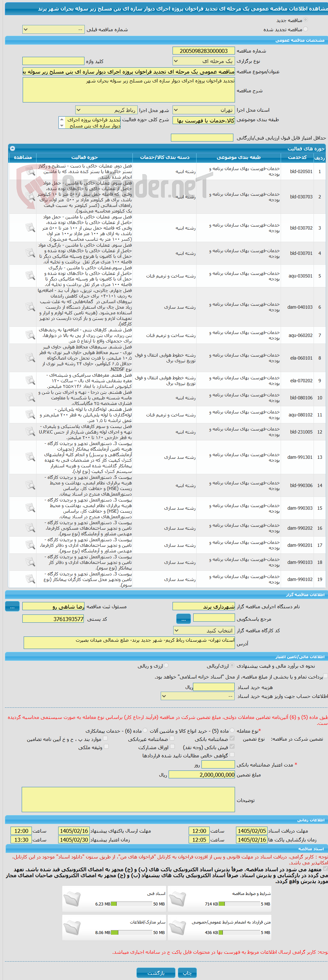Open view icon for row ela-070202
The image size is (328, 980).
30,380
